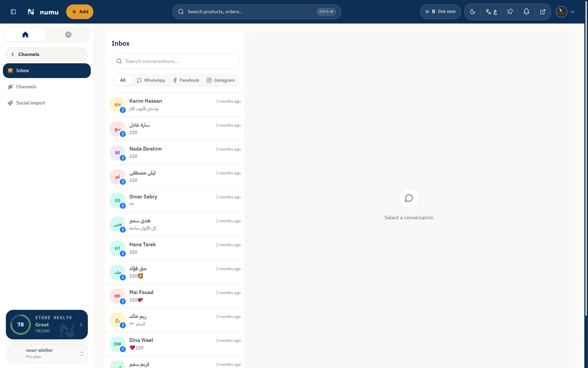588x368 pixels.
Task: Open the 0 live now indicator
Action: 440,12
